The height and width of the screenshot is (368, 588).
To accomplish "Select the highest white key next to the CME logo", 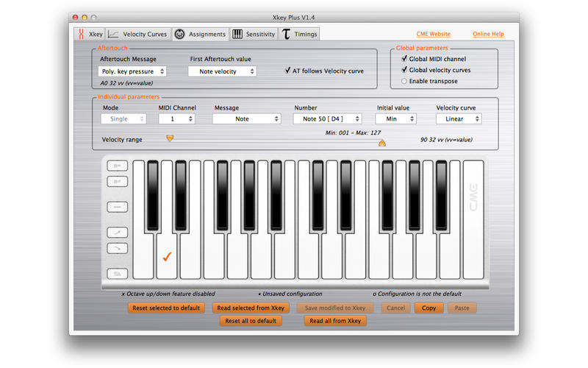I will pos(473,219).
